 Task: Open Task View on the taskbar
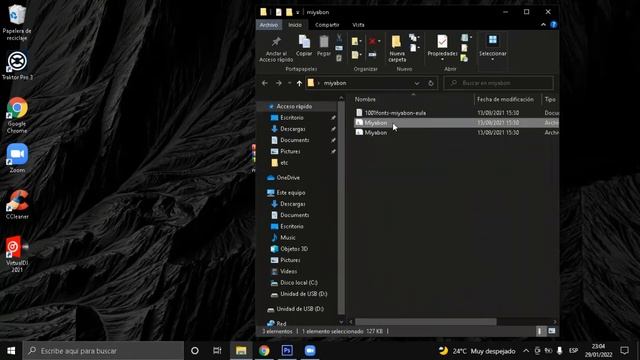coord(217,351)
